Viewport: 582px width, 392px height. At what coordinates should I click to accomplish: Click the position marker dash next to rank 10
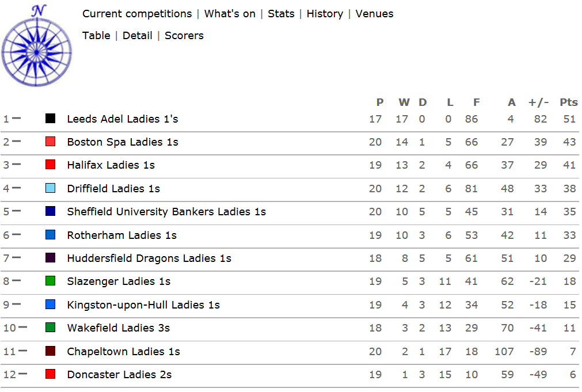(22, 327)
